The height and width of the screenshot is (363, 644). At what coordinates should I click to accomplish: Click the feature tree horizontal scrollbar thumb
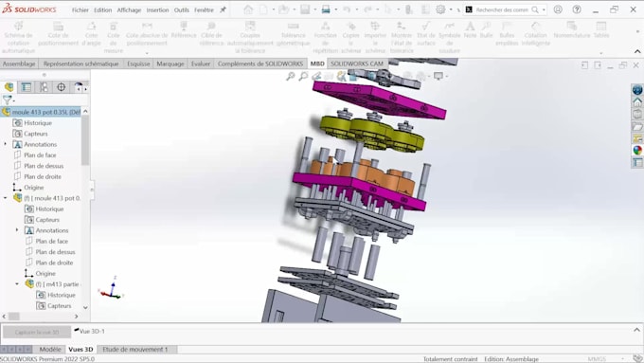(14, 317)
